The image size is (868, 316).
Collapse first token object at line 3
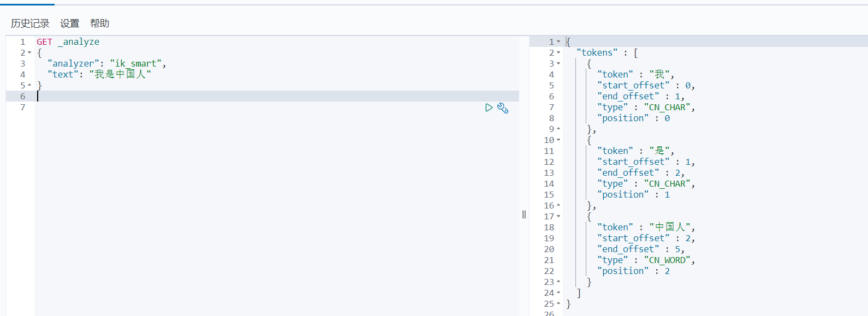558,63
